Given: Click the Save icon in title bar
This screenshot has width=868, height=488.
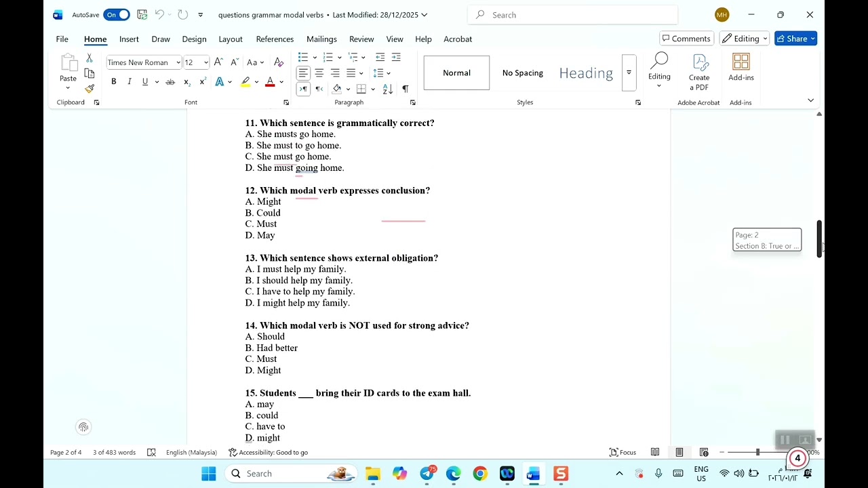Looking at the screenshot, I should click(142, 14).
